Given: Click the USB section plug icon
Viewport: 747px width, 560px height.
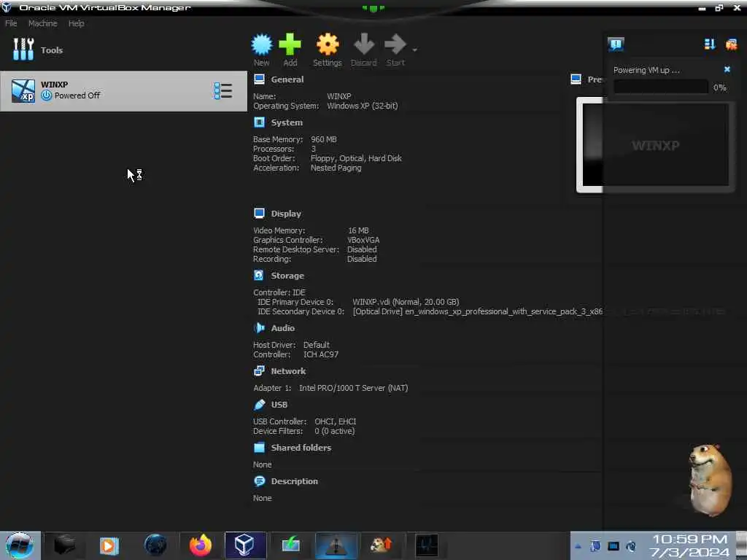Looking at the screenshot, I should 259,404.
